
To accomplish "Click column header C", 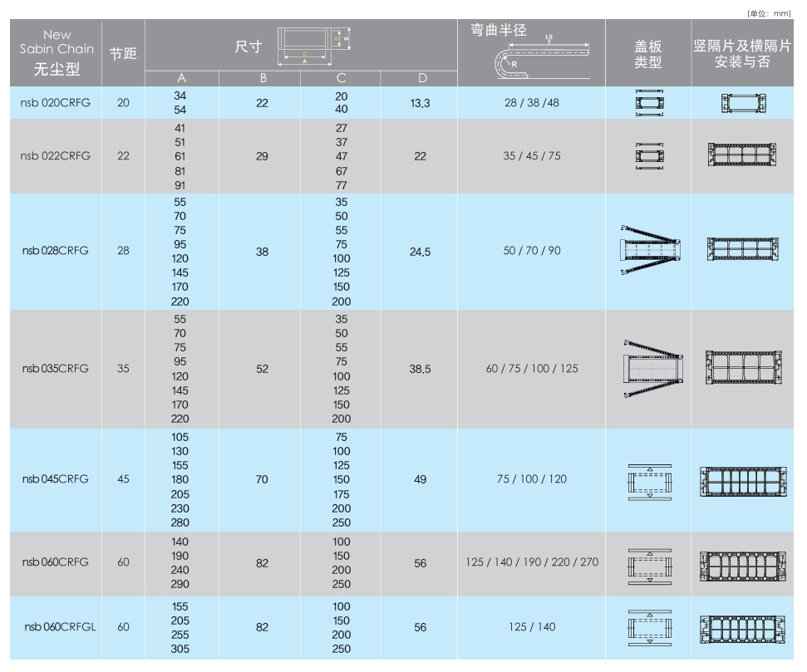I will (342, 78).
